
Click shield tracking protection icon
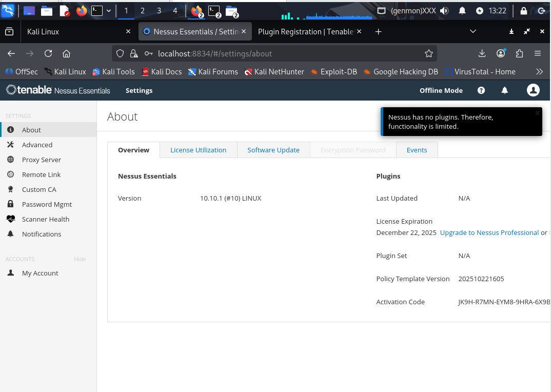point(120,54)
